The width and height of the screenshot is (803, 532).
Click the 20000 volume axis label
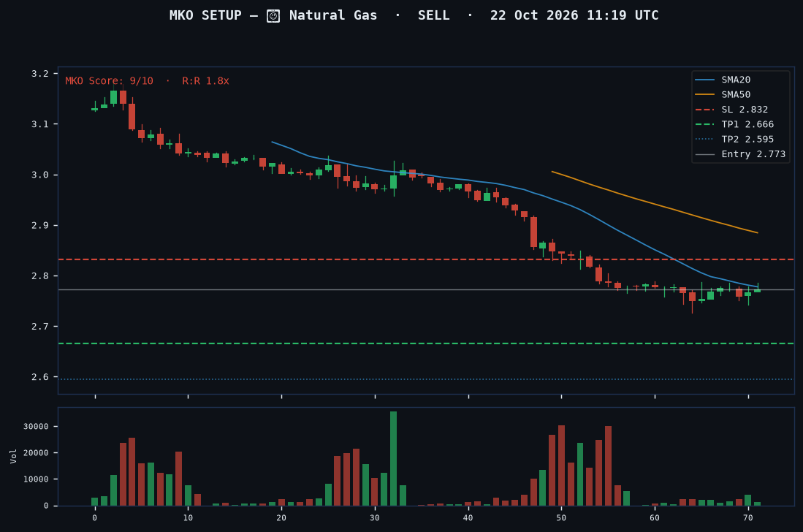tap(37, 453)
